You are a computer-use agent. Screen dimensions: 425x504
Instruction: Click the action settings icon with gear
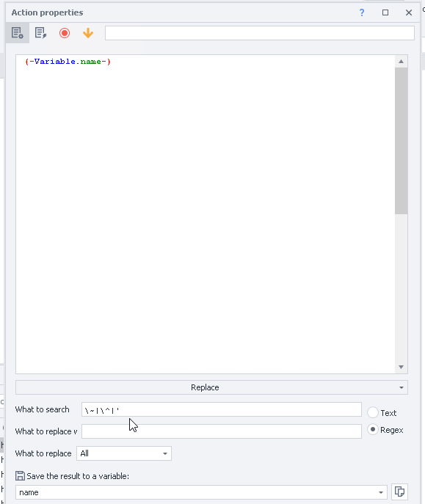click(18, 33)
